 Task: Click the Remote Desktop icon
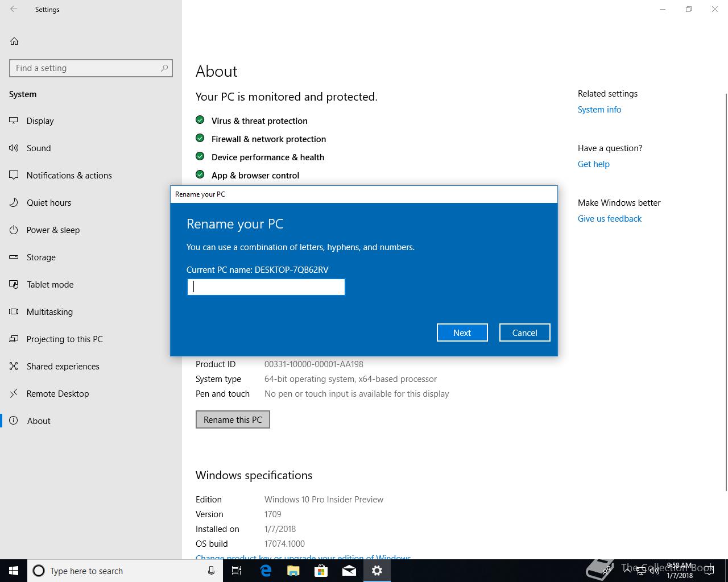(x=14, y=393)
